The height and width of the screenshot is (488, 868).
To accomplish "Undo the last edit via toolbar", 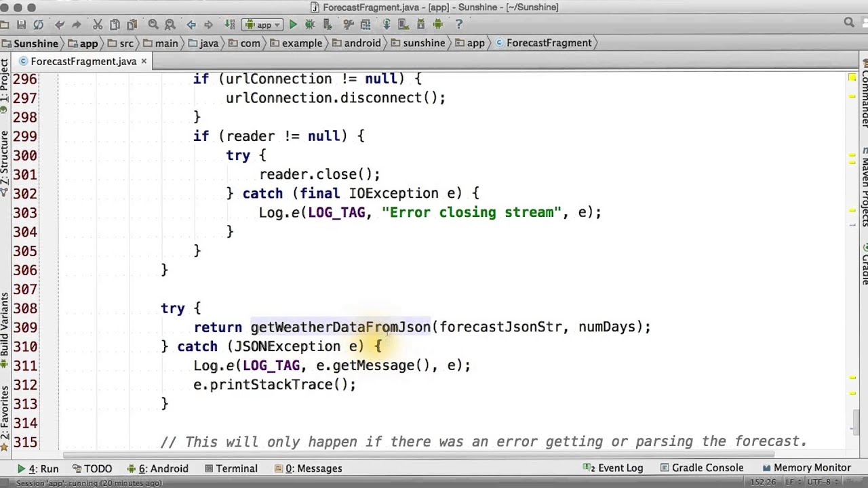I will coord(60,24).
